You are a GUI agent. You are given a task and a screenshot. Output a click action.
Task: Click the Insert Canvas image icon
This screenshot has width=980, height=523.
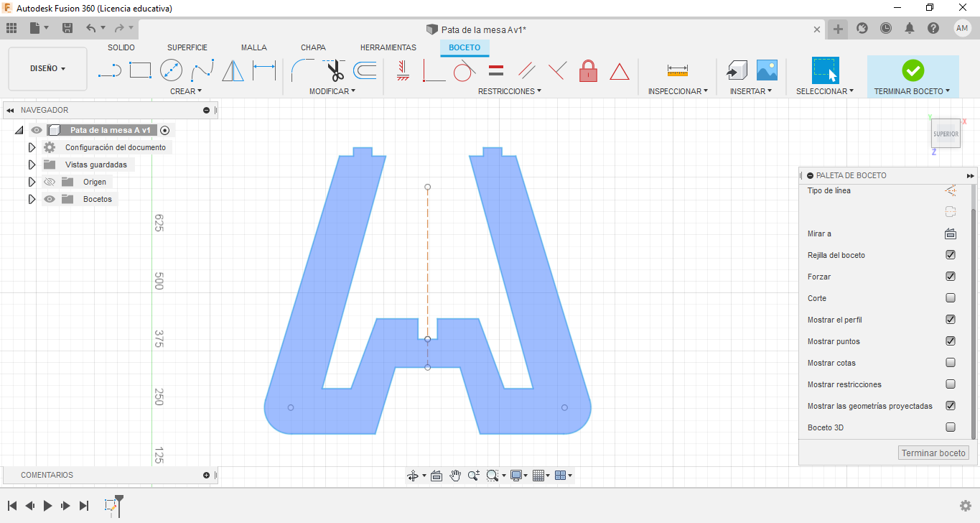tap(767, 70)
